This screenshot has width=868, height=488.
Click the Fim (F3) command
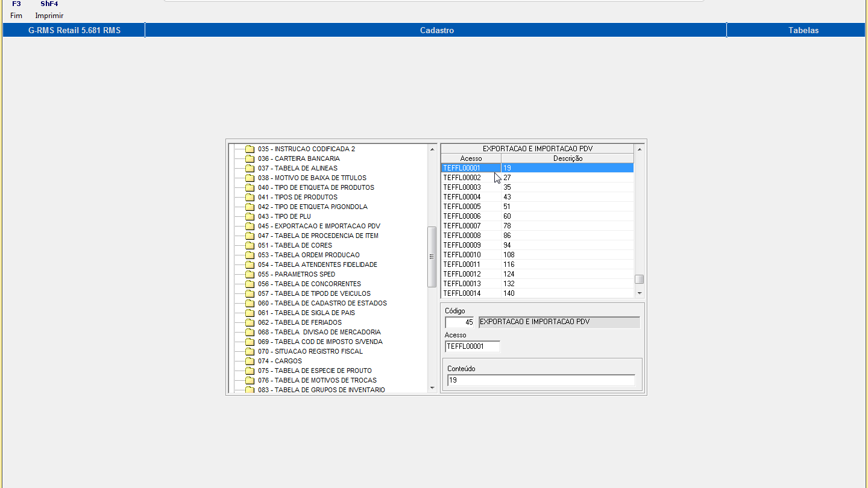click(16, 10)
